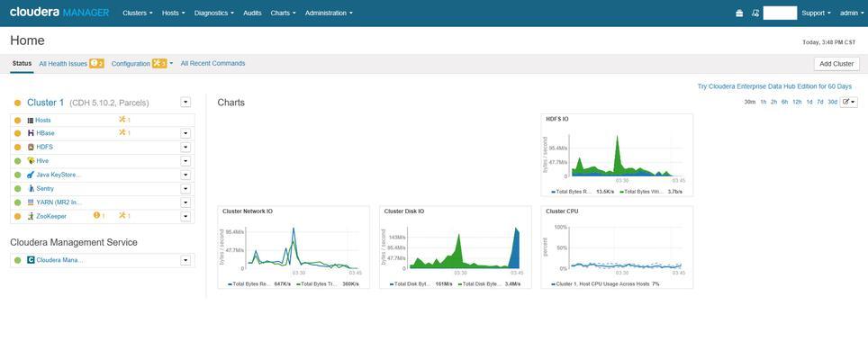
Task: Open the charts edit dropdown icon
Action: click(848, 102)
